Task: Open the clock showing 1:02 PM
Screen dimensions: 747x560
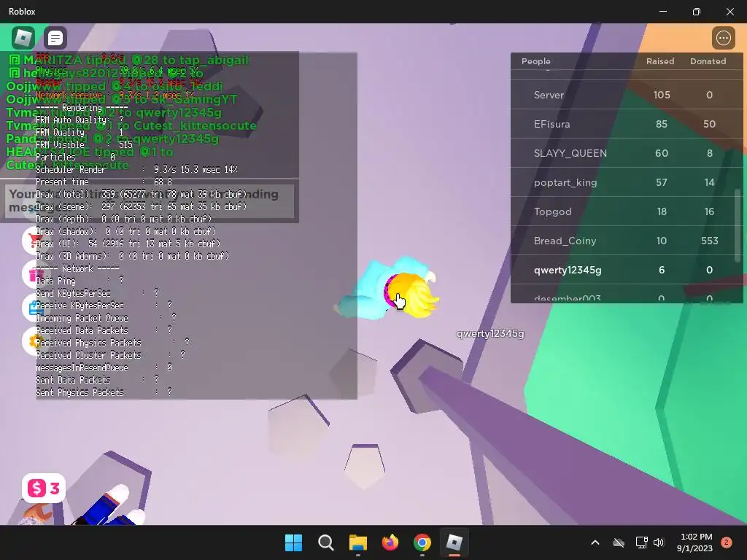Action: (x=694, y=542)
